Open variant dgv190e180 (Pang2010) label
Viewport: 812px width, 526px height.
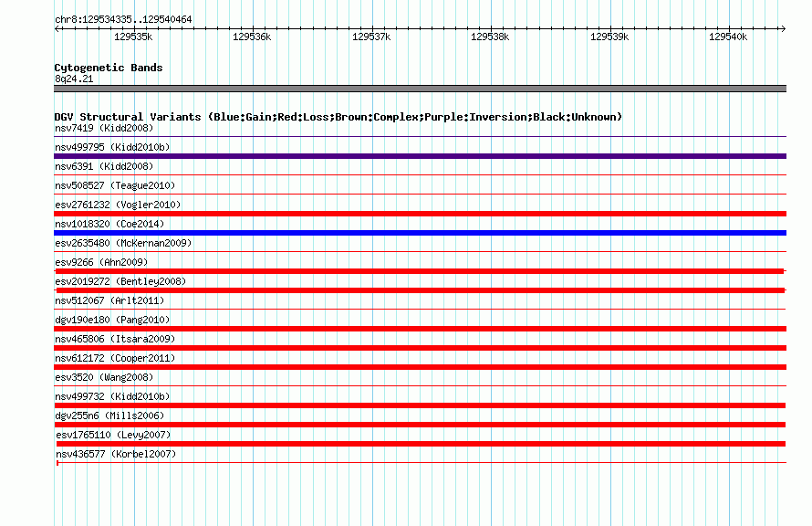click(x=112, y=320)
